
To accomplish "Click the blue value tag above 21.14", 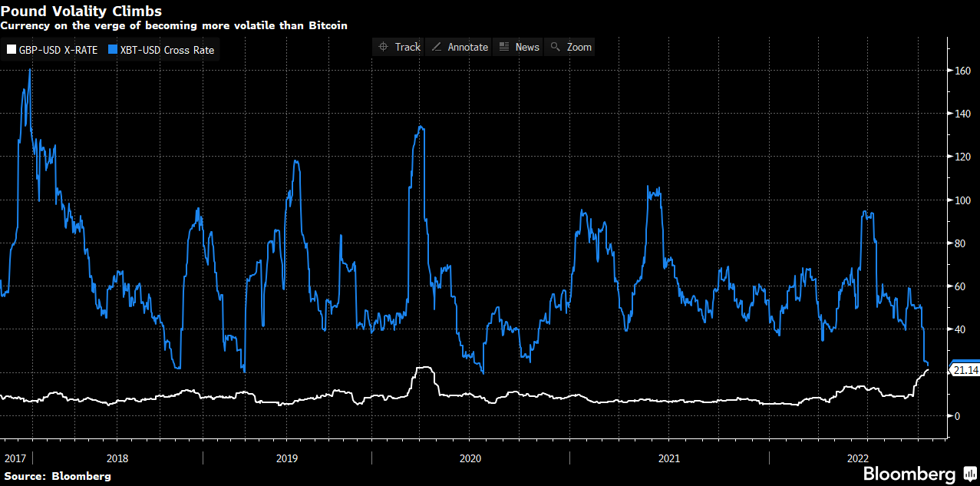I will (x=965, y=361).
